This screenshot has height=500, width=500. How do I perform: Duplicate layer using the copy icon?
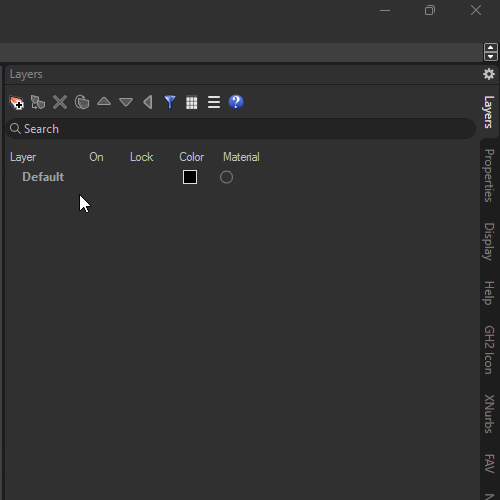82,102
